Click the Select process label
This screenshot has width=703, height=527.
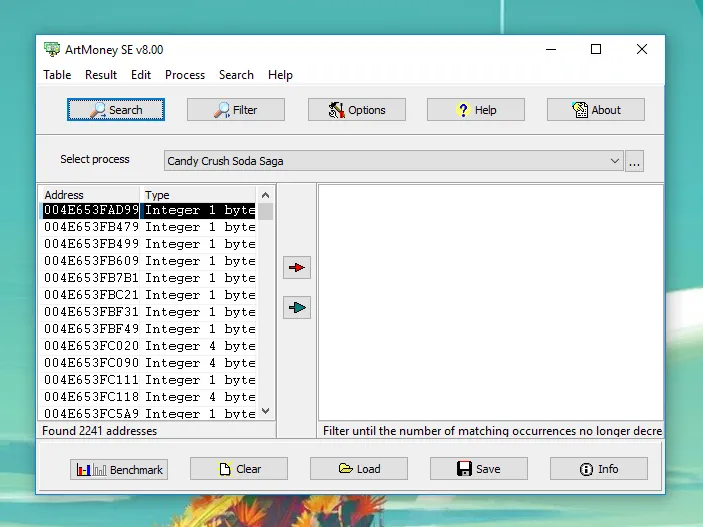coord(95,159)
